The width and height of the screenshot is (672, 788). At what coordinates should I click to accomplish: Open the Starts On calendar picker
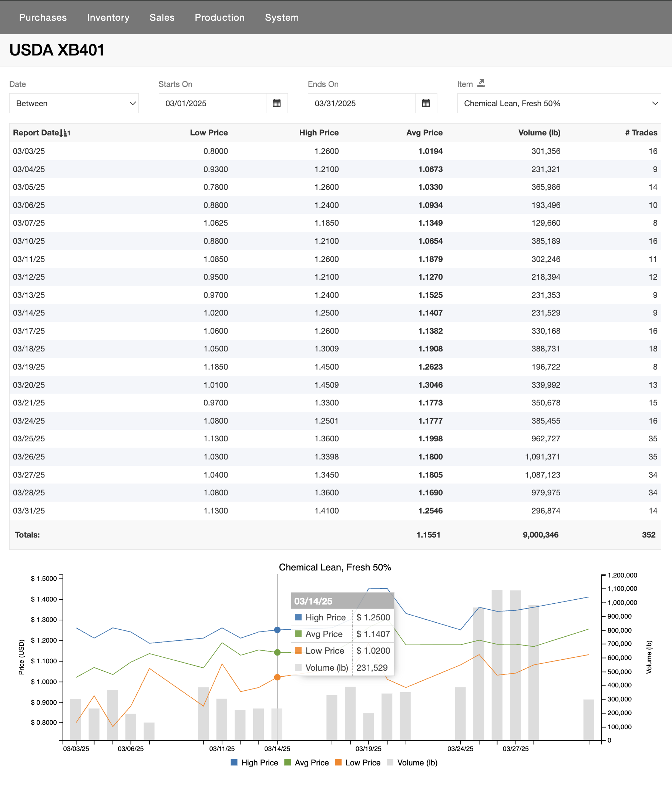click(x=277, y=103)
